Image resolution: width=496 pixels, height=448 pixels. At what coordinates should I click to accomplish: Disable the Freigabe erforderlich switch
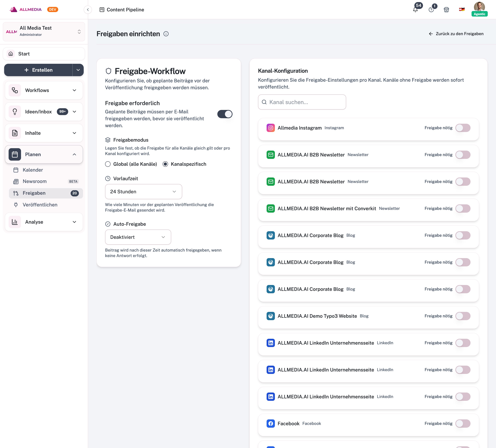pyautogui.click(x=225, y=114)
